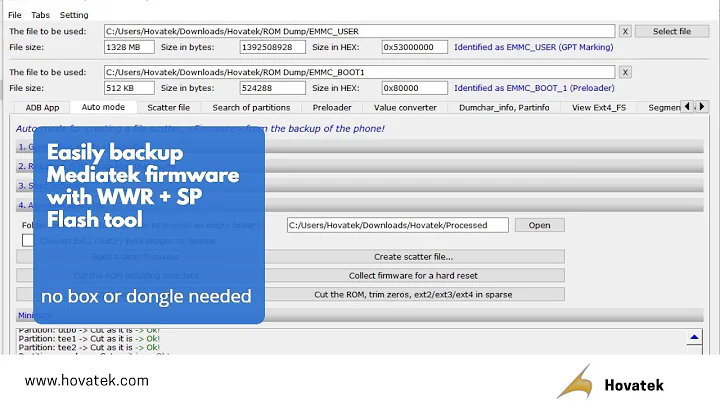Switch to the View Ext4_FS tab
The image size is (720, 404).
pyautogui.click(x=599, y=108)
